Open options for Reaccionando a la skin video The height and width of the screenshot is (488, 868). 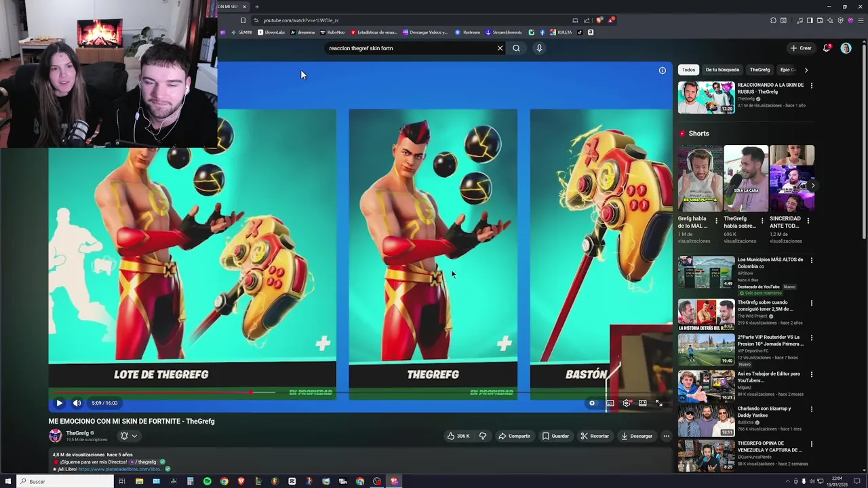click(x=811, y=85)
